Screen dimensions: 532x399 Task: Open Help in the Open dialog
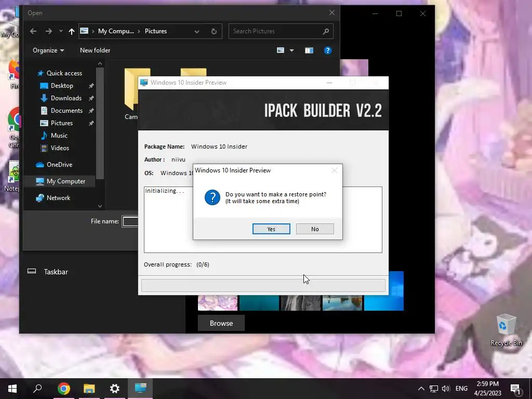click(x=327, y=50)
